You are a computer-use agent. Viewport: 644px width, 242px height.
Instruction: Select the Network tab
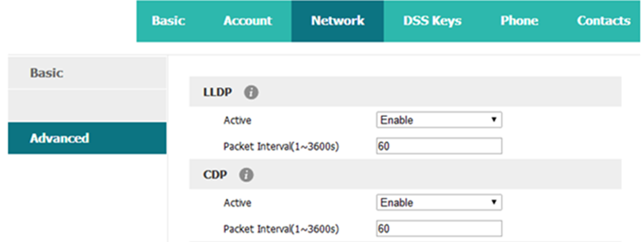(x=338, y=21)
